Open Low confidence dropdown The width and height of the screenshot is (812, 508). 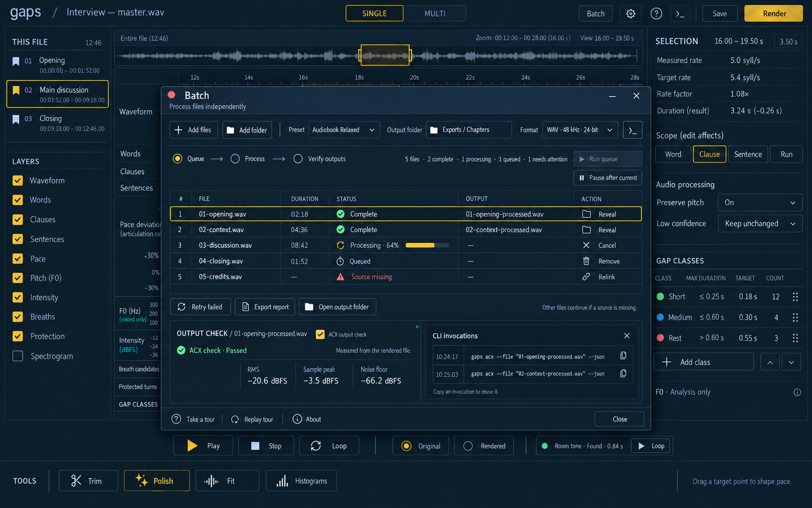[x=760, y=224]
